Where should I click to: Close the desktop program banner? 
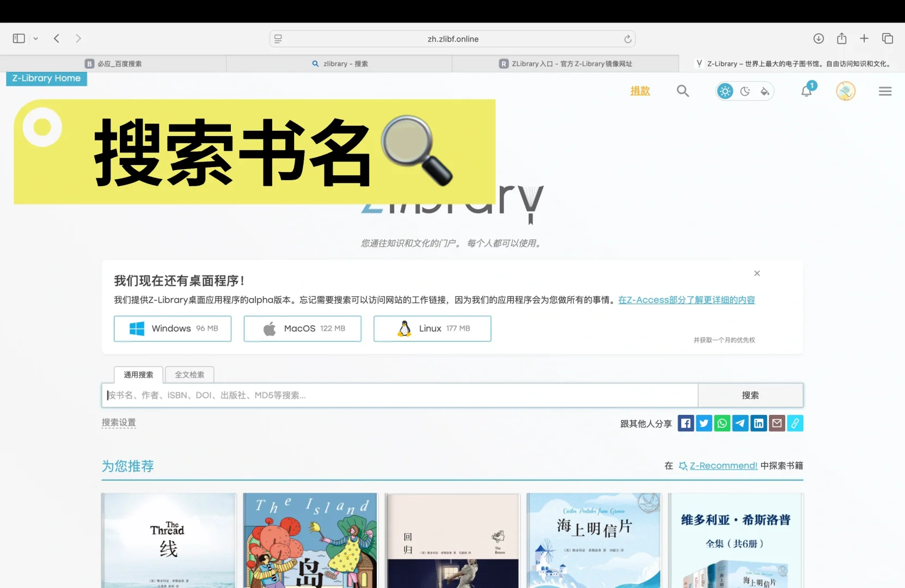coord(757,273)
